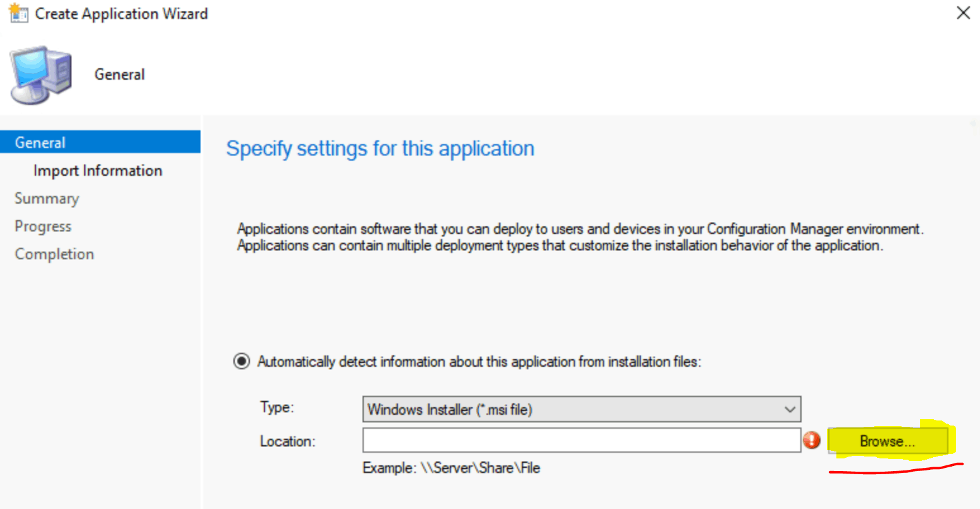Click the Create Application Wizard title text
Image resolution: width=980 pixels, height=509 pixels.
[x=121, y=14]
